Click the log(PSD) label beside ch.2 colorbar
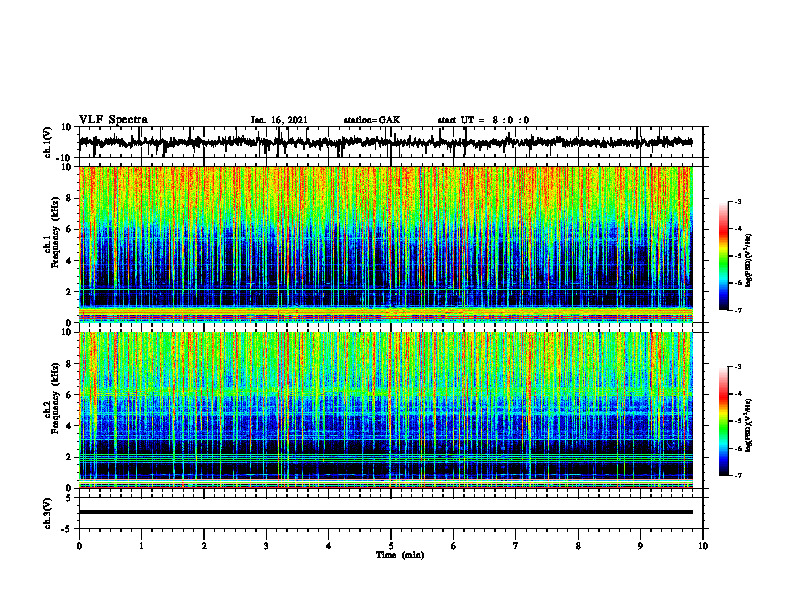Screen dimensions: 792x612 [x=748, y=425]
